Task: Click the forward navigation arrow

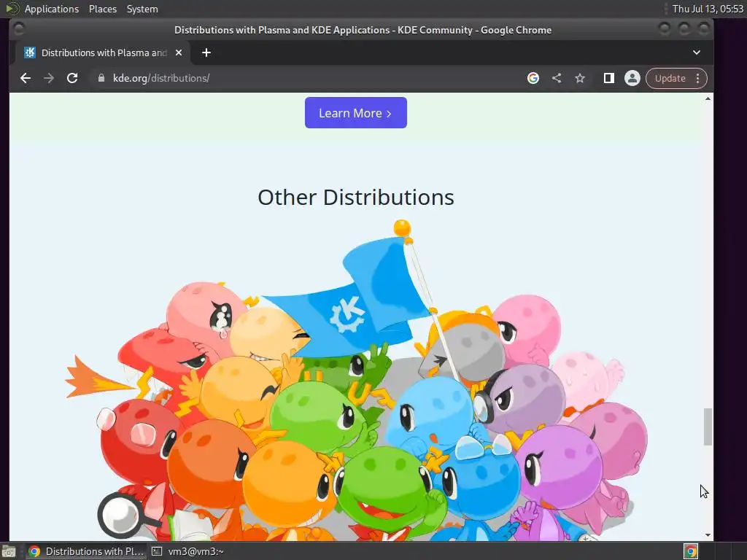Action: point(49,78)
